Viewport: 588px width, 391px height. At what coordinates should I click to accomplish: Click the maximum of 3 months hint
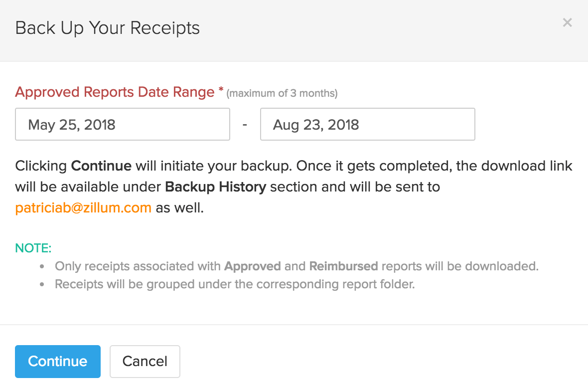[282, 93]
